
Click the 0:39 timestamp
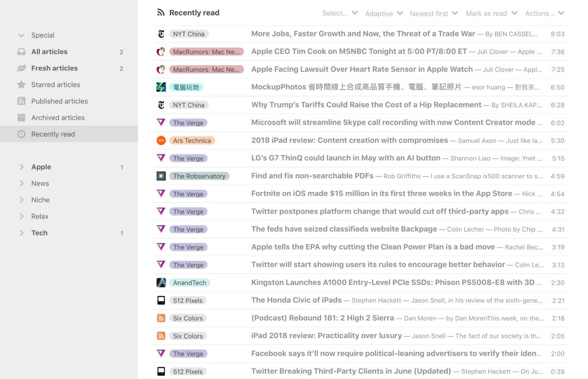558,371
